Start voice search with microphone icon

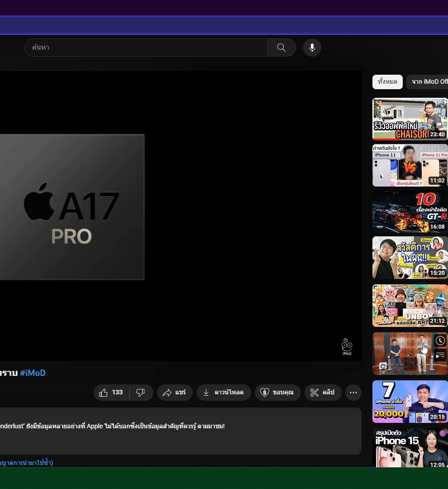coord(312,48)
